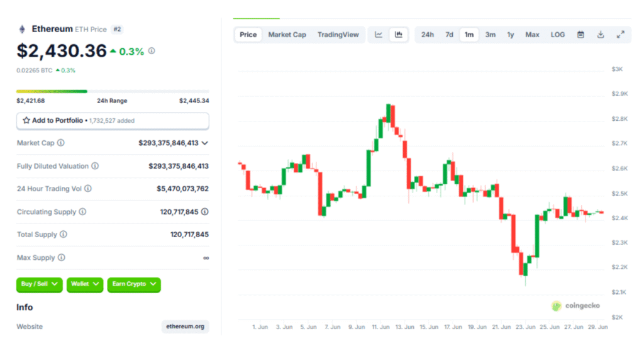Click Add to Portfolio button
The image size is (644, 353).
[113, 120]
